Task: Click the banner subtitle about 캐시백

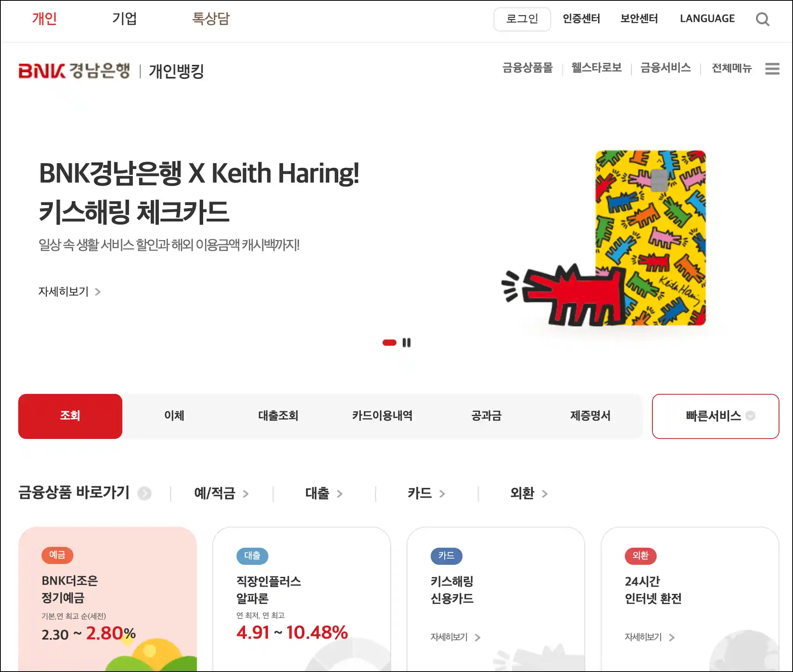Action: 169,245
